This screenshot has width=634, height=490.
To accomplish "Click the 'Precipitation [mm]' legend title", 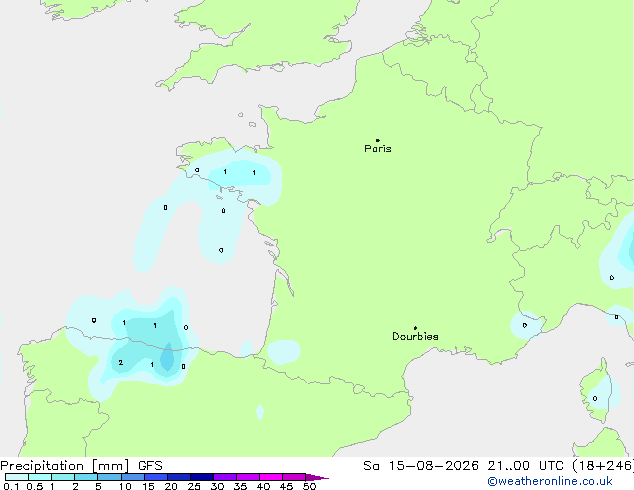I will point(65,466).
